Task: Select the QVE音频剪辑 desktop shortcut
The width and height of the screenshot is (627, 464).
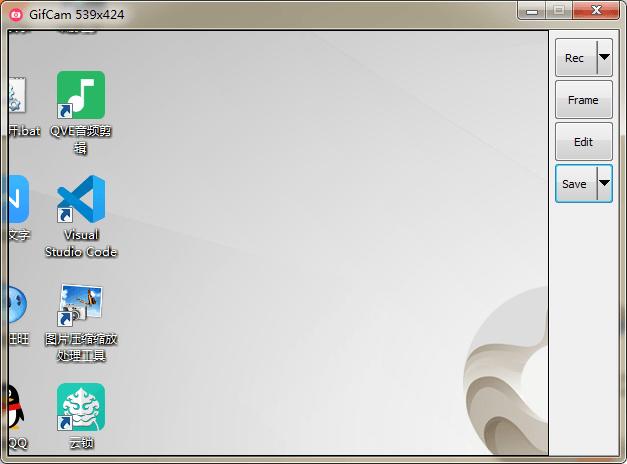Action: point(81,95)
